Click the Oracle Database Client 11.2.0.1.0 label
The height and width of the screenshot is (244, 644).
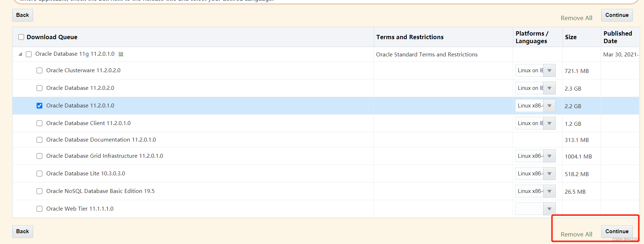pyautogui.click(x=88, y=123)
